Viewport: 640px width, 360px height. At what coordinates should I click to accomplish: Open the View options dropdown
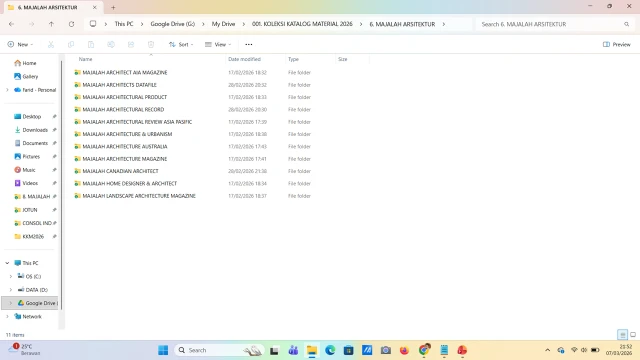218,44
